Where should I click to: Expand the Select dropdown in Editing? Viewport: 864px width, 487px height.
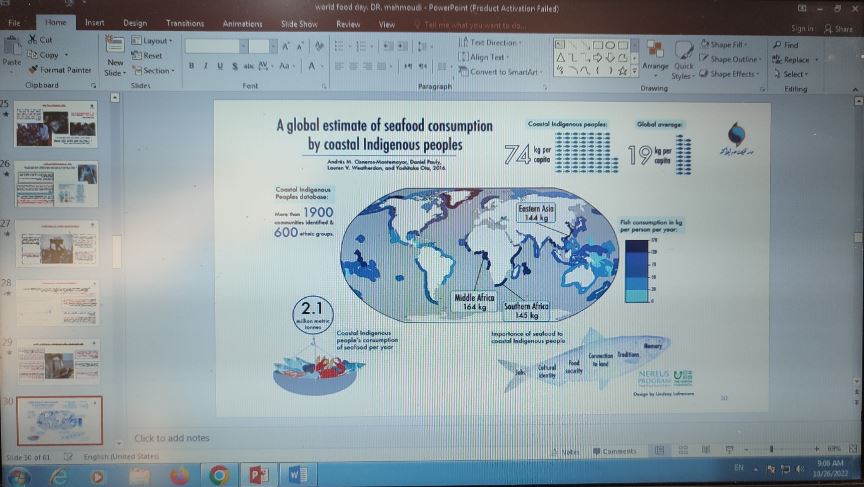tap(794, 74)
